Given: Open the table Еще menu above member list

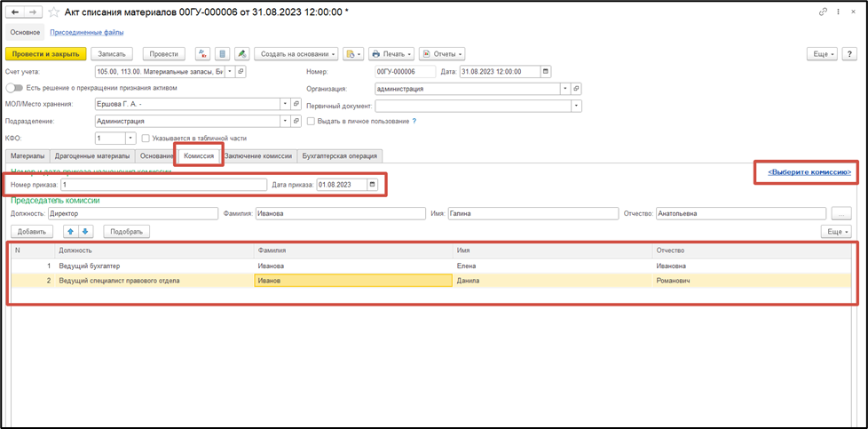Looking at the screenshot, I should [x=835, y=231].
